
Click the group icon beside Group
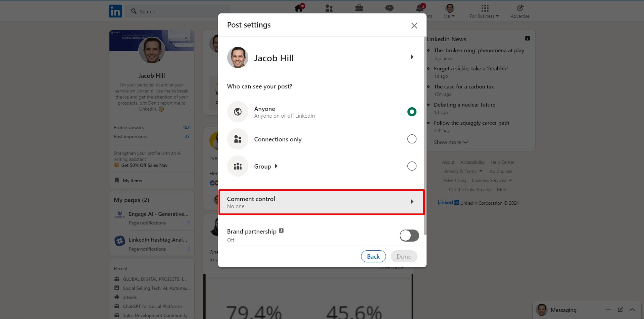[238, 166]
